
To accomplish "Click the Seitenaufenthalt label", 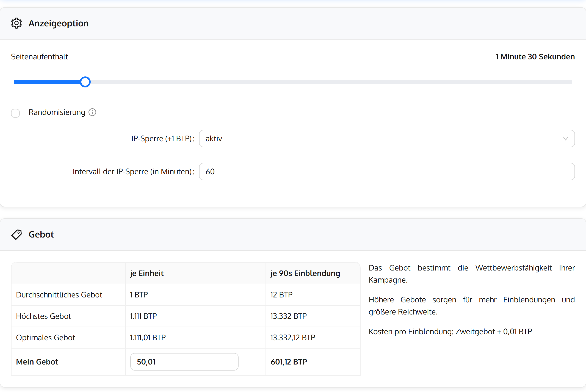I will [x=39, y=57].
